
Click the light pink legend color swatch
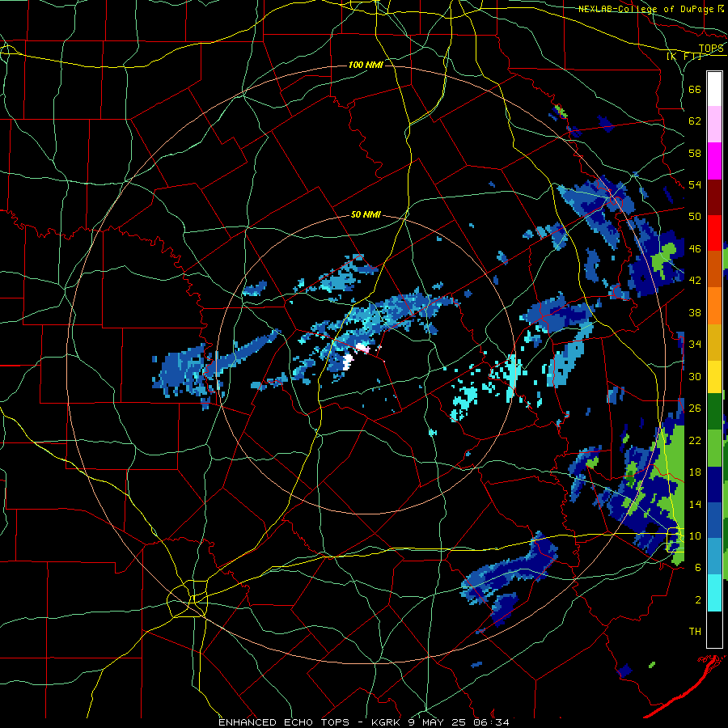pyautogui.click(x=714, y=124)
